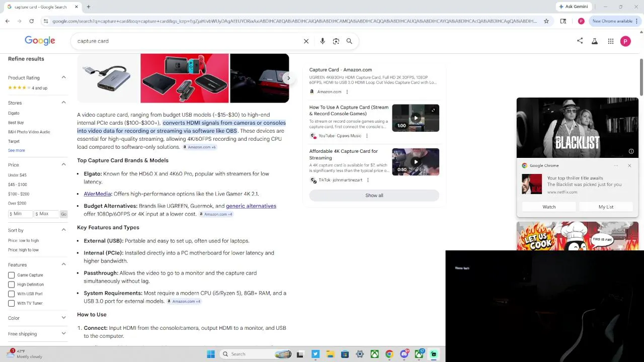Start voice search with microphone icon
The image size is (644, 362).
pyautogui.click(x=323, y=41)
